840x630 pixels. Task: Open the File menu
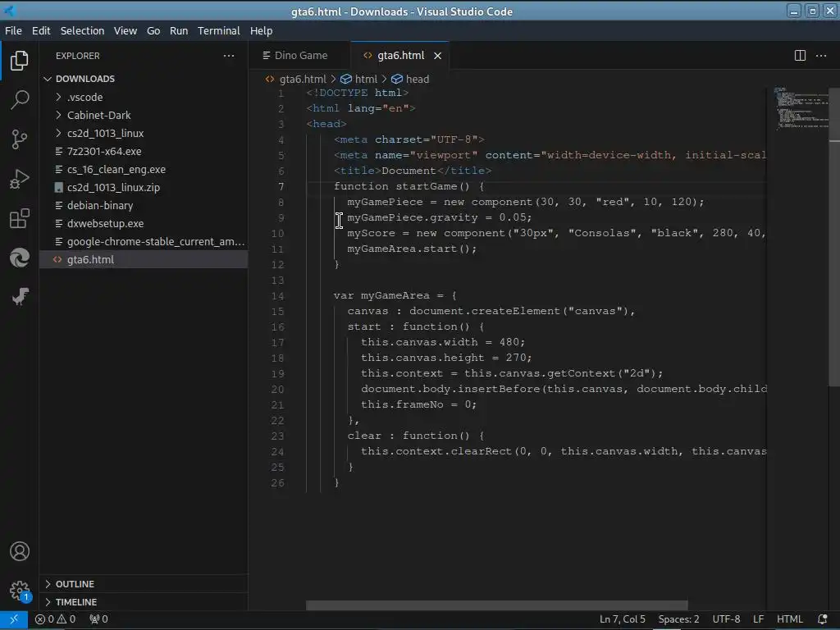[x=13, y=30]
